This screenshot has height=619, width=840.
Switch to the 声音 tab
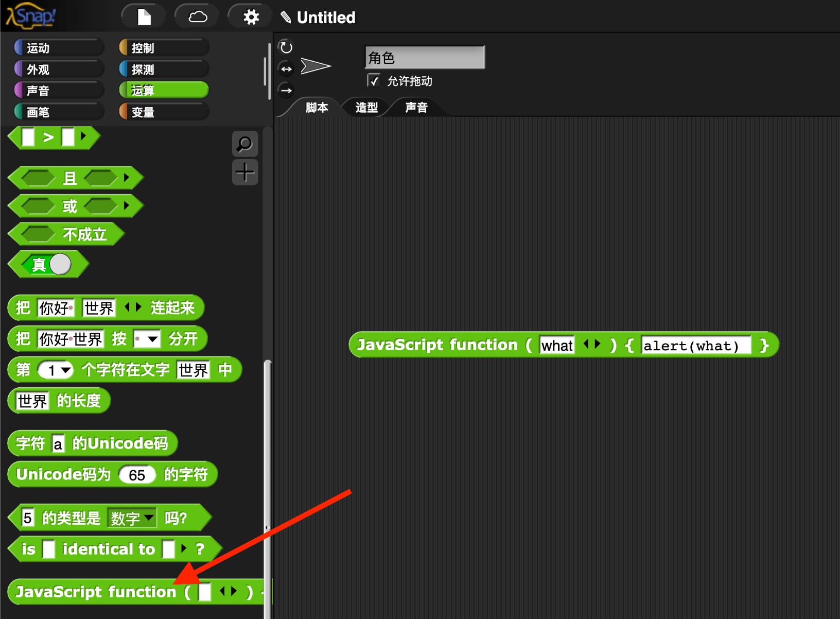tap(415, 108)
